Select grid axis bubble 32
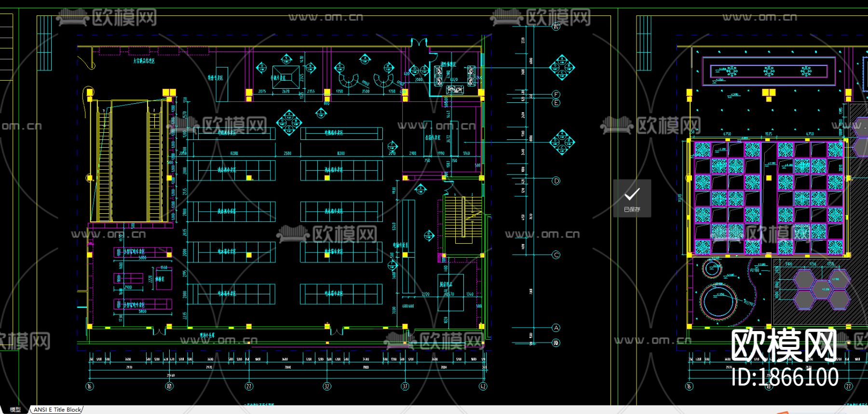Viewport: 868px width, 414px height. 327,386
